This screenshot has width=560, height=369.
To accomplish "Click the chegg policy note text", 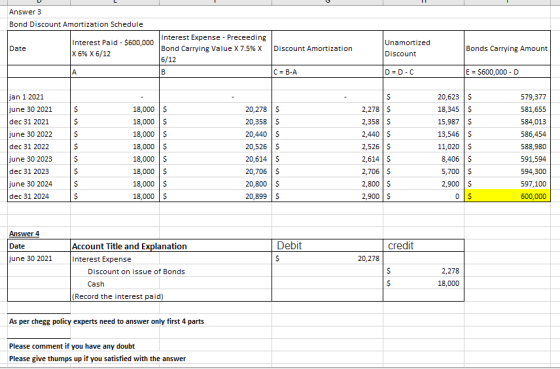I will click(106, 321).
